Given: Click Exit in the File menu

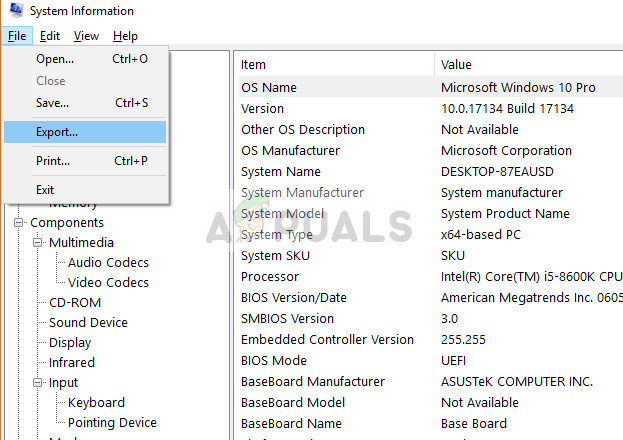Looking at the screenshot, I should (45, 190).
